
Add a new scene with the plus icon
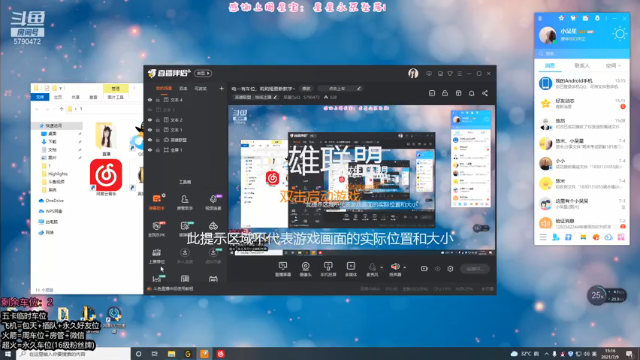(x=221, y=88)
